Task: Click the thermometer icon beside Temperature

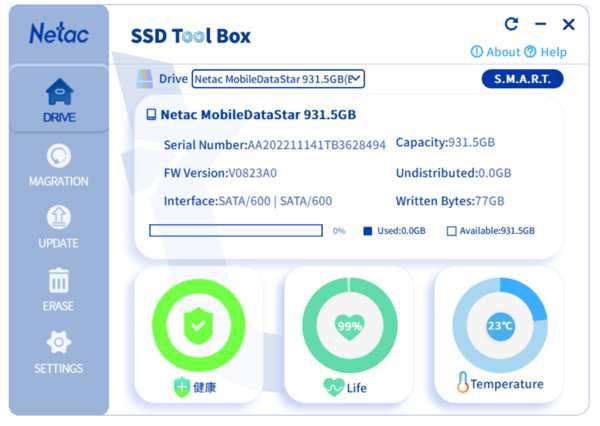Action: click(x=462, y=382)
